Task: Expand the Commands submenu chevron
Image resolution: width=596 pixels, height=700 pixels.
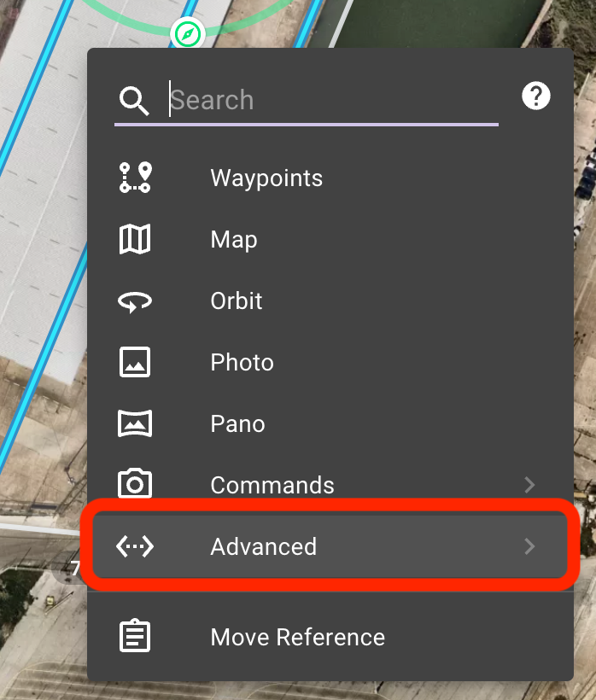Action: click(529, 485)
